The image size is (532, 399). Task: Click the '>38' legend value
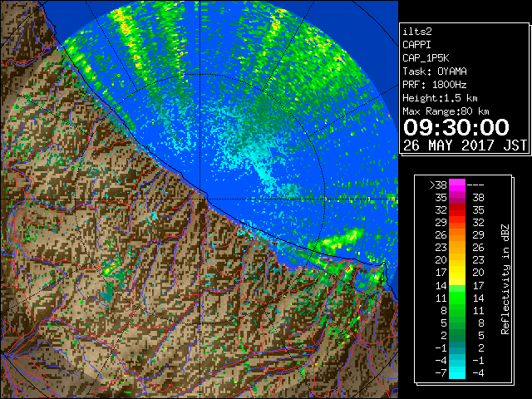point(438,185)
